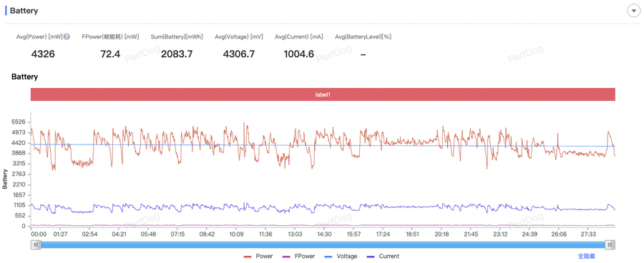Click the Avg(Power) value 4326
Viewport: 644px width, 263px height.
pos(43,54)
